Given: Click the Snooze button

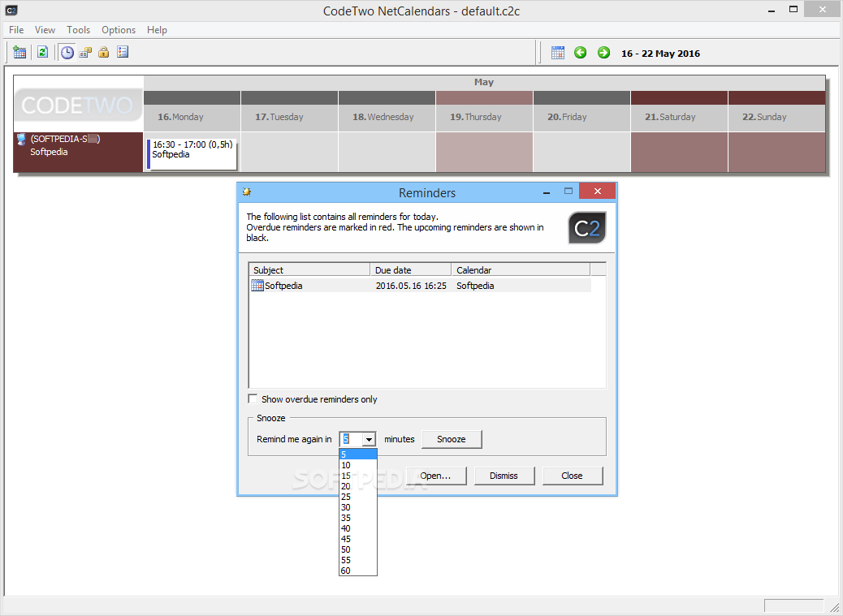Looking at the screenshot, I should (452, 439).
